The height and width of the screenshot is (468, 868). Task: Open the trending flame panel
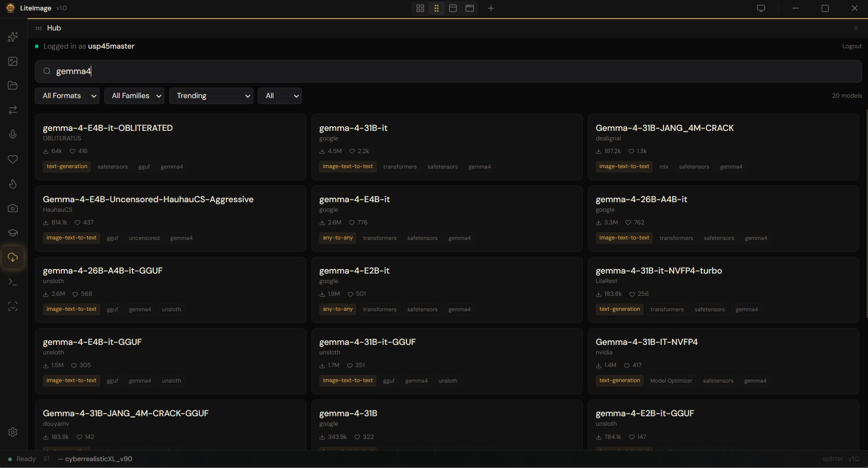coord(12,184)
